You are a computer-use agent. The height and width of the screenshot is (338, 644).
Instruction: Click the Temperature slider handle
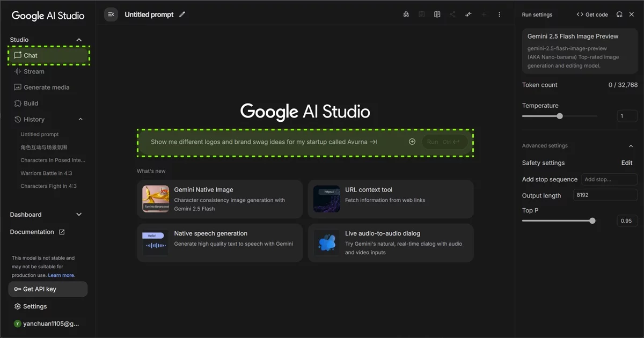pyautogui.click(x=560, y=116)
